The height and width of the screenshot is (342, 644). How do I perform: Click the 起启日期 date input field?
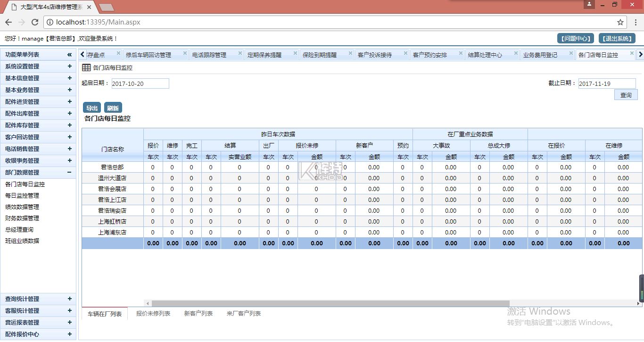[140, 83]
